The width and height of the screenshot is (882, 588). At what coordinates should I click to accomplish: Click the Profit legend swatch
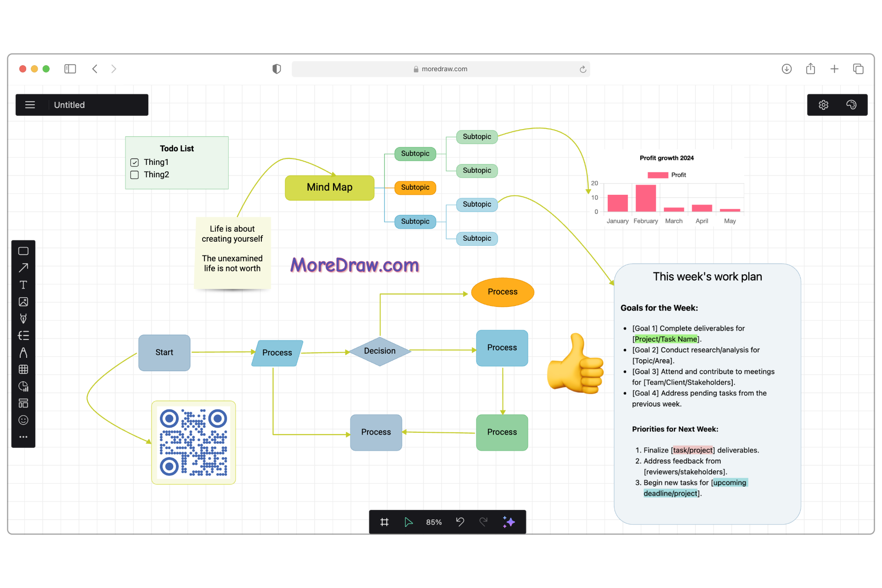click(x=658, y=175)
